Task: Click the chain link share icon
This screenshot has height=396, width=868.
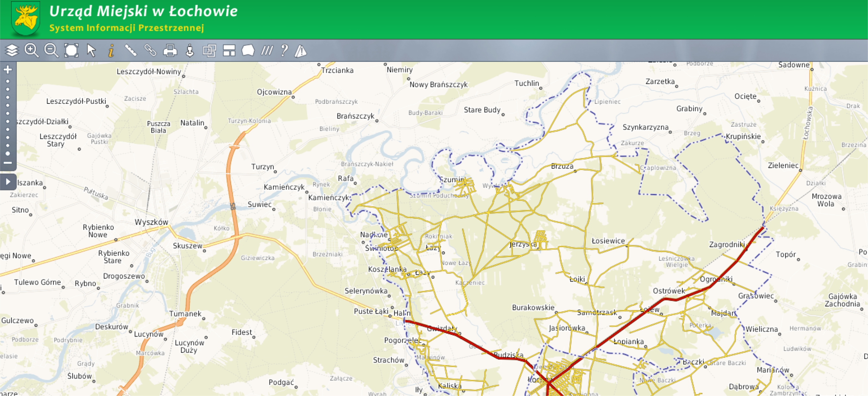Action: [150, 51]
